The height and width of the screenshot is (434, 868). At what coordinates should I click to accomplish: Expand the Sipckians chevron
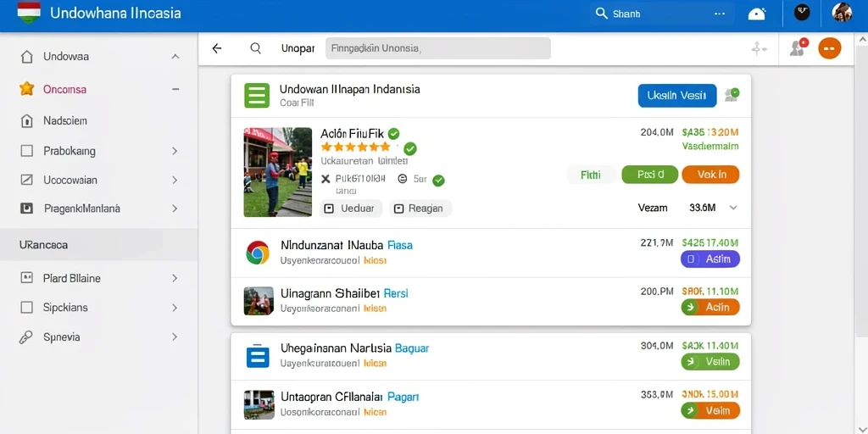point(175,307)
